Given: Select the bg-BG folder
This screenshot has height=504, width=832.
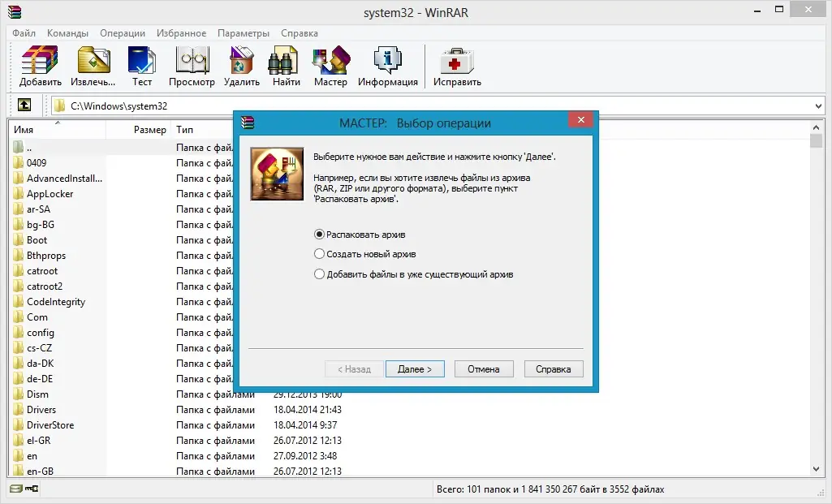Looking at the screenshot, I should coord(41,225).
